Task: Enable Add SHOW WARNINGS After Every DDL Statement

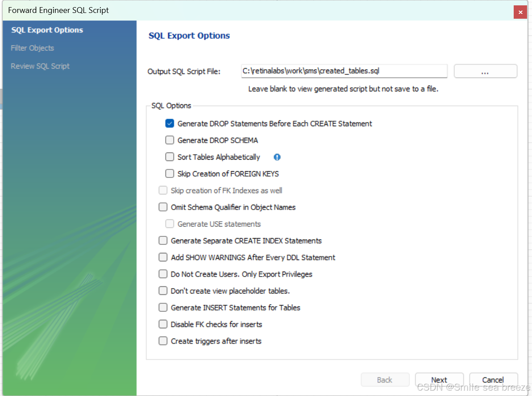Action: [x=163, y=257]
